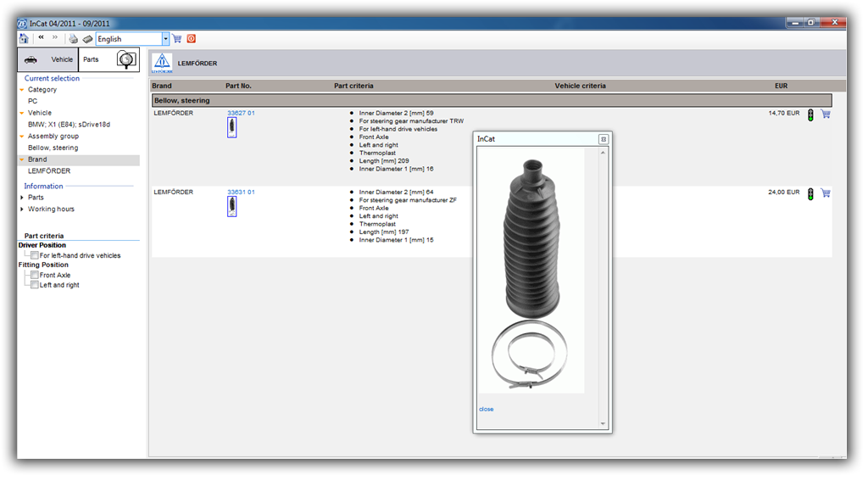The height and width of the screenshot is (480, 868).
Task: Check For left-hand drive vehicles
Action: [x=35, y=255]
